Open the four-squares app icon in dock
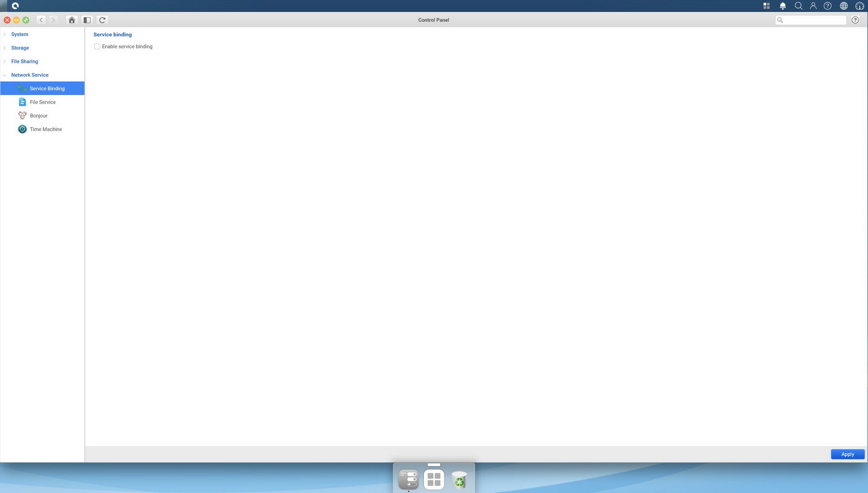This screenshot has width=868, height=493. 434,479
